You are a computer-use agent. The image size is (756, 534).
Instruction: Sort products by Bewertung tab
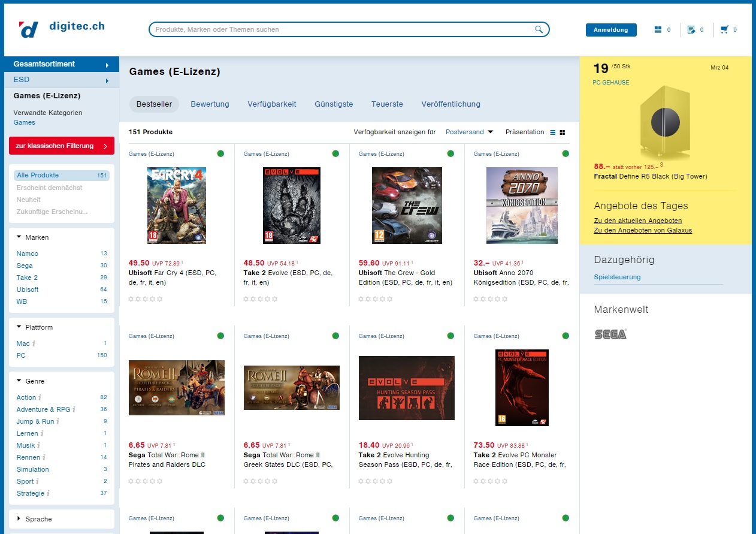pos(210,104)
